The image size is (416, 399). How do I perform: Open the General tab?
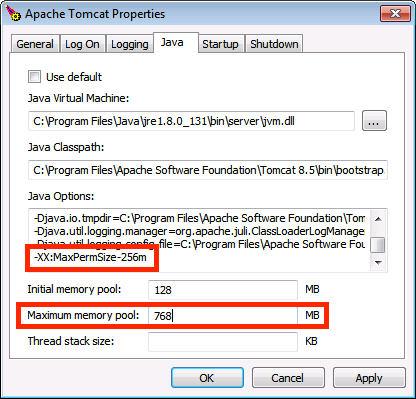[35, 44]
